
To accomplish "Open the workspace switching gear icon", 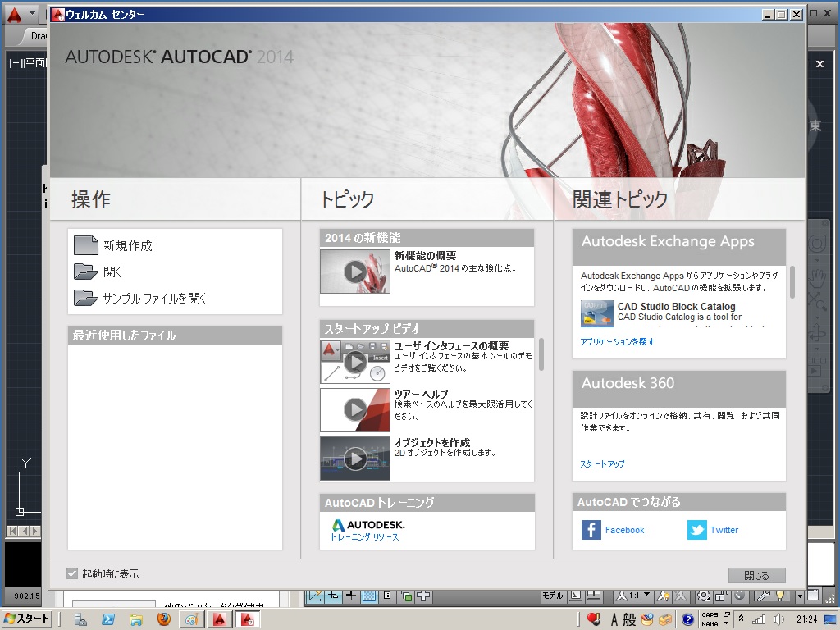I will point(704,596).
